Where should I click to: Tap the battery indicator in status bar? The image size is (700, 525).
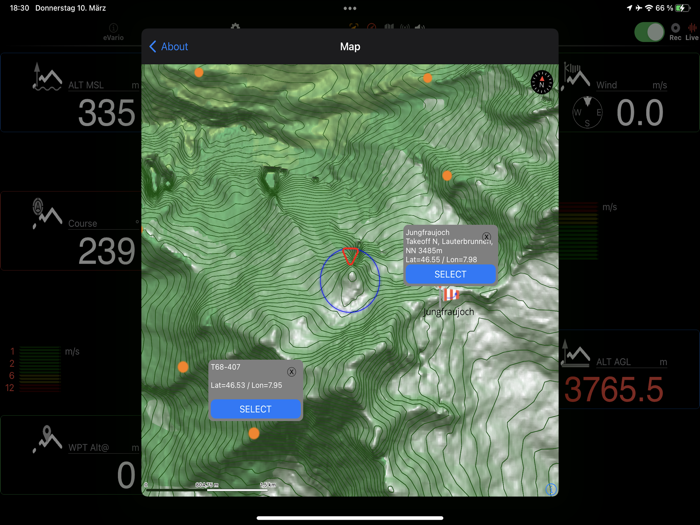pyautogui.click(x=683, y=8)
